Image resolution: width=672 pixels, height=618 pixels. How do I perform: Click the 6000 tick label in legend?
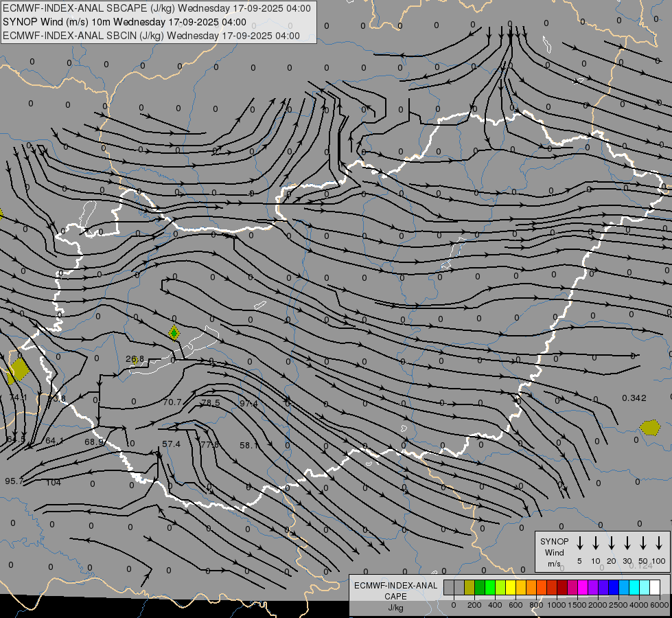point(660,605)
